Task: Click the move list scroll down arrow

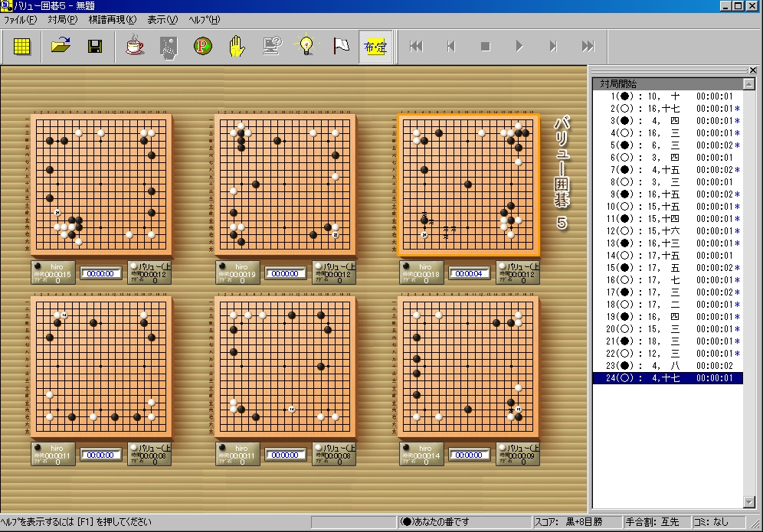Action: 749,502
